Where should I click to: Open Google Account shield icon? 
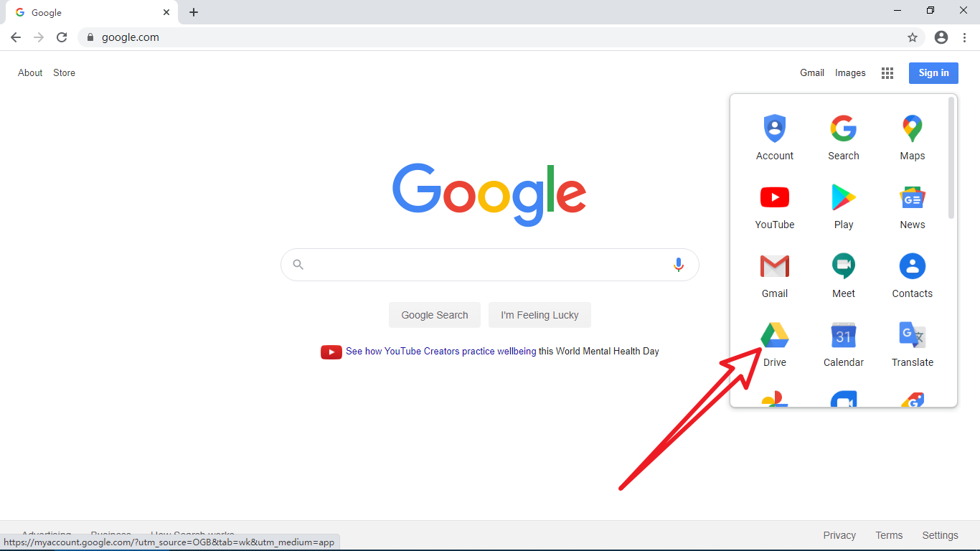click(775, 128)
